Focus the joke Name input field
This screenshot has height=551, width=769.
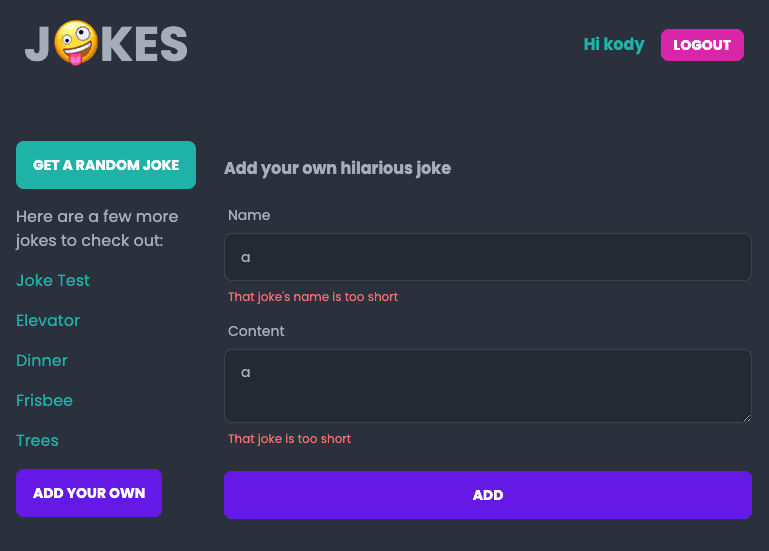click(x=487, y=257)
